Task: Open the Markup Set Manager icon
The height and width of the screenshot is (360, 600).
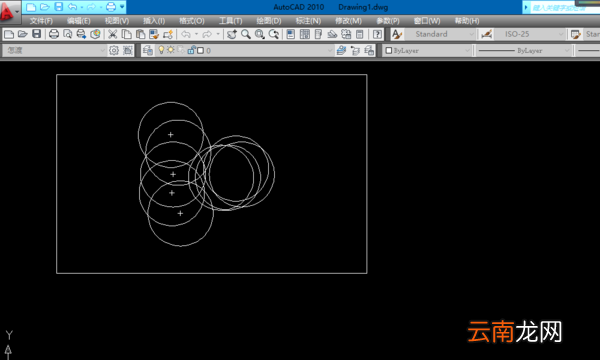Action: coord(346,34)
